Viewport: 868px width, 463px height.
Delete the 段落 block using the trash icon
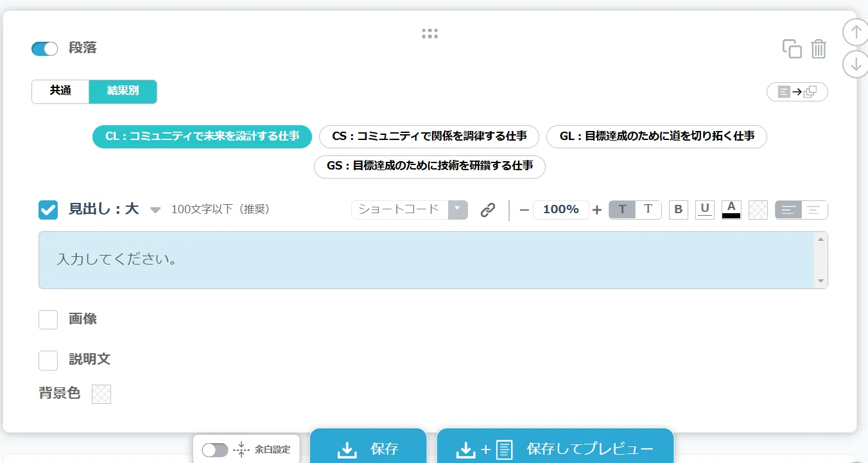819,49
